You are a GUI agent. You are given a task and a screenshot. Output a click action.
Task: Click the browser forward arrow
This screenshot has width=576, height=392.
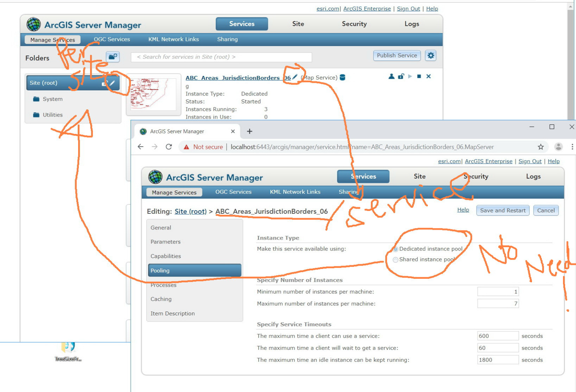click(x=155, y=147)
